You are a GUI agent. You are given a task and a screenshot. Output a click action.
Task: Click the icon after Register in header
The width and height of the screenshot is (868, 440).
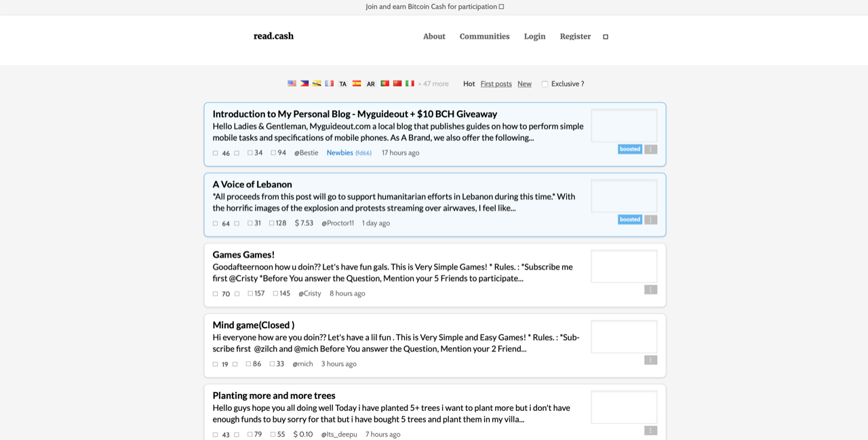[x=606, y=37]
